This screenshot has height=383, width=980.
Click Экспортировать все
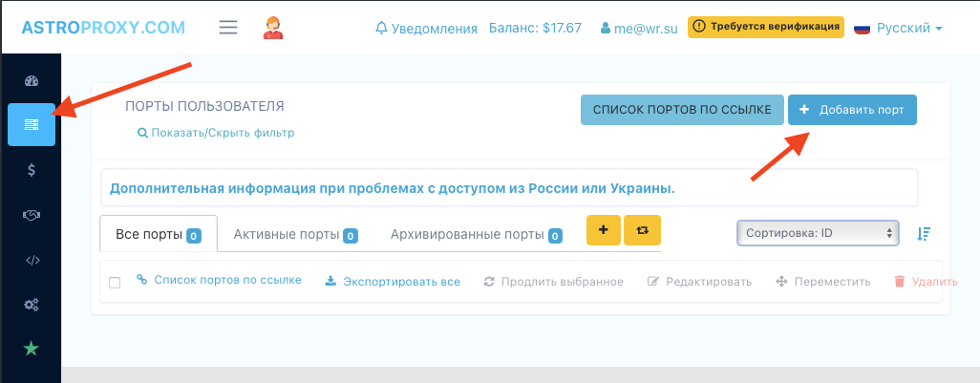[393, 282]
